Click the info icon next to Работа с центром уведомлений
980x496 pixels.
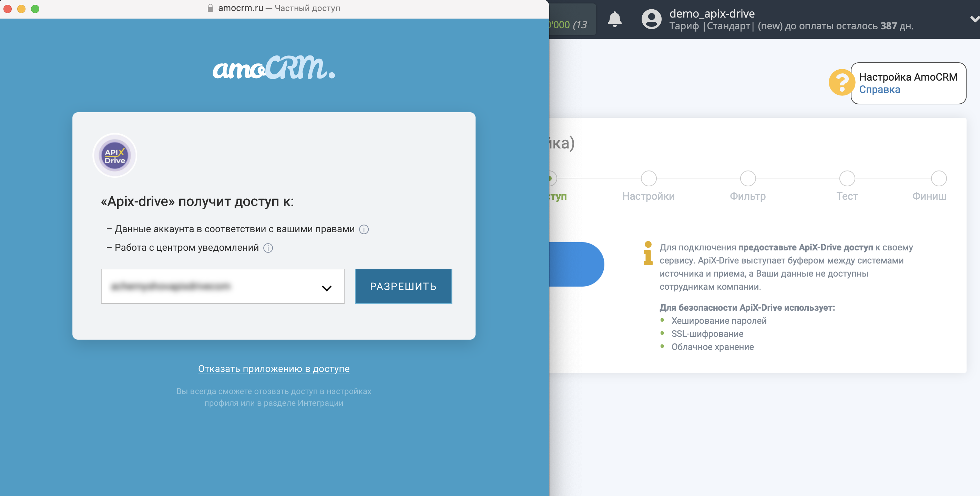click(268, 248)
